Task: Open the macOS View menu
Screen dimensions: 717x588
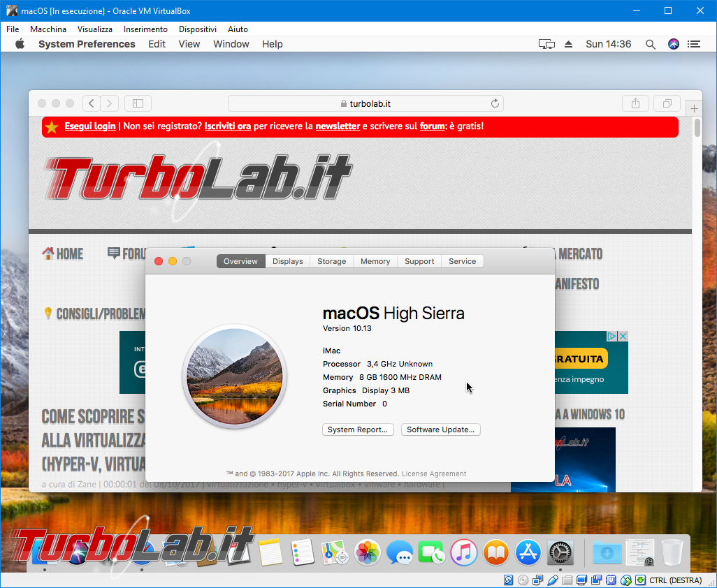Action: [x=189, y=44]
